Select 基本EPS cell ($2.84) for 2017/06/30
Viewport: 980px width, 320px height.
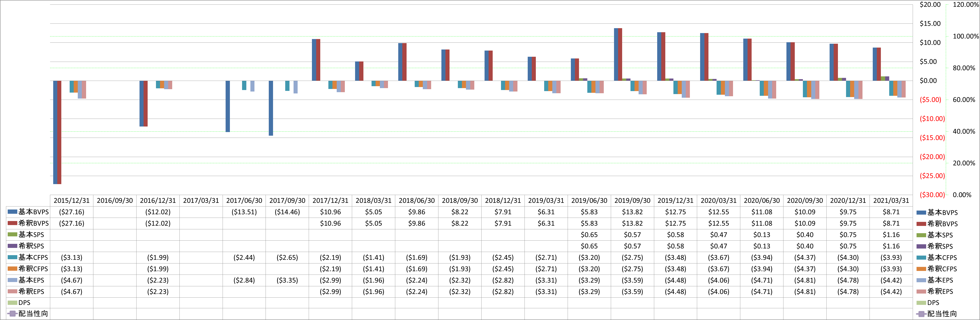pos(244,281)
